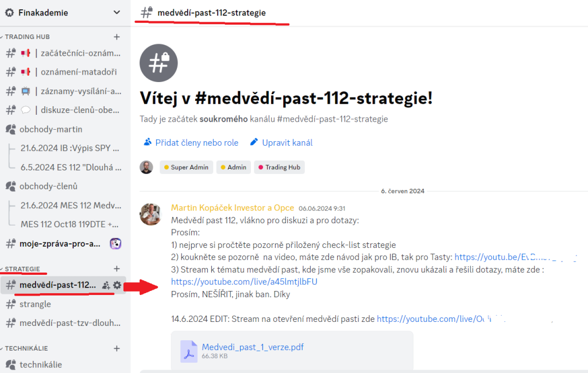This screenshot has height=373, width=588.
Task: Open youtube.com/live/a45lmtjlbFU link
Action: click(x=244, y=282)
